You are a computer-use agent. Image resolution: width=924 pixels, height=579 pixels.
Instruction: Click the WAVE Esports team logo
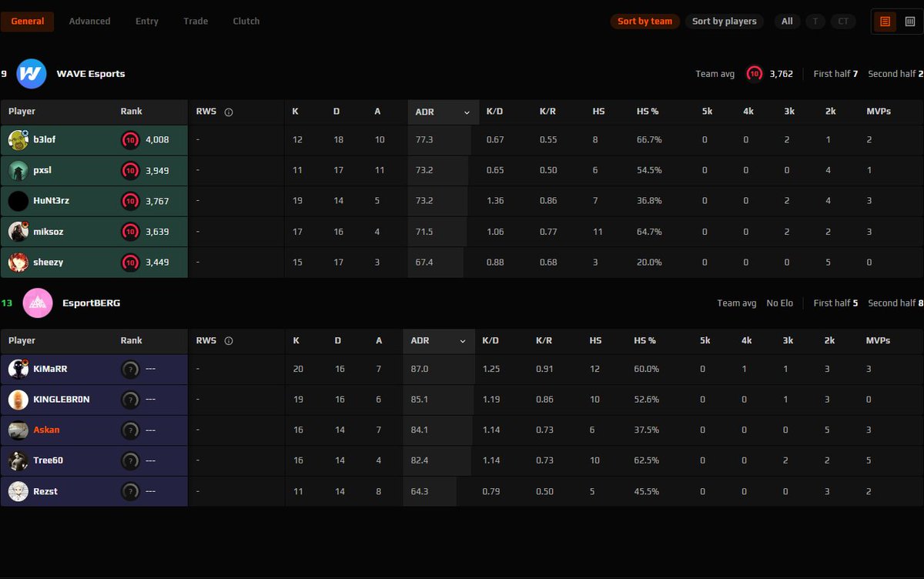pyautogui.click(x=32, y=74)
